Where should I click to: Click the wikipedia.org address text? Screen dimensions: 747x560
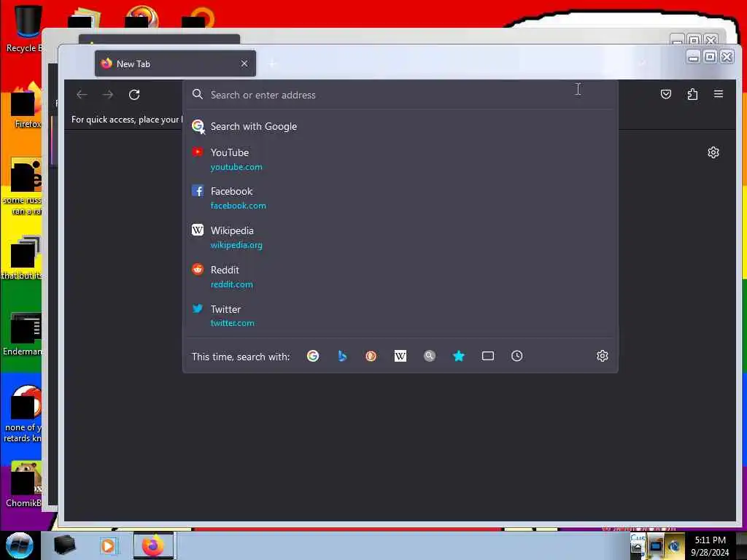(x=236, y=245)
